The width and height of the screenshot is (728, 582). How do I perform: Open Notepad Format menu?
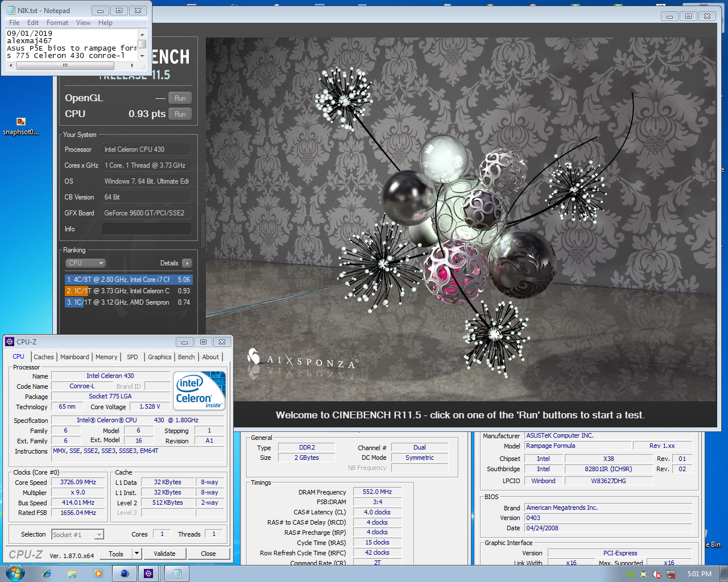[x=57, y=23]
